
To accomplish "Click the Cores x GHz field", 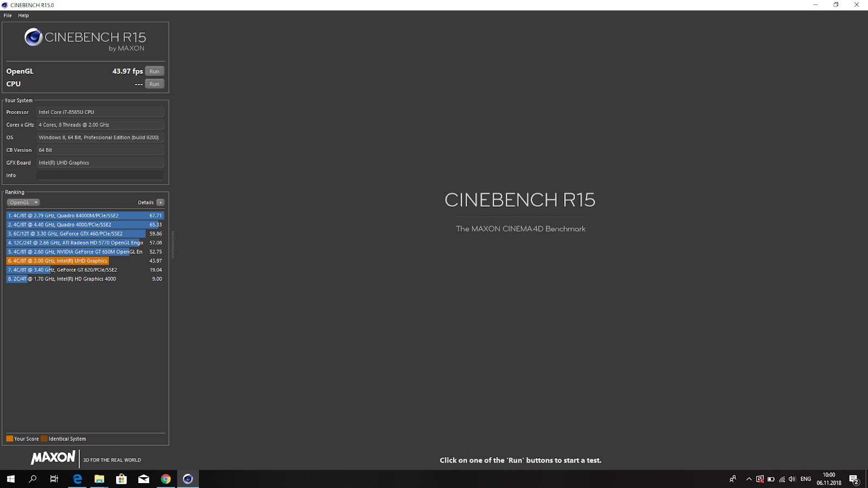I will (100, 125).
